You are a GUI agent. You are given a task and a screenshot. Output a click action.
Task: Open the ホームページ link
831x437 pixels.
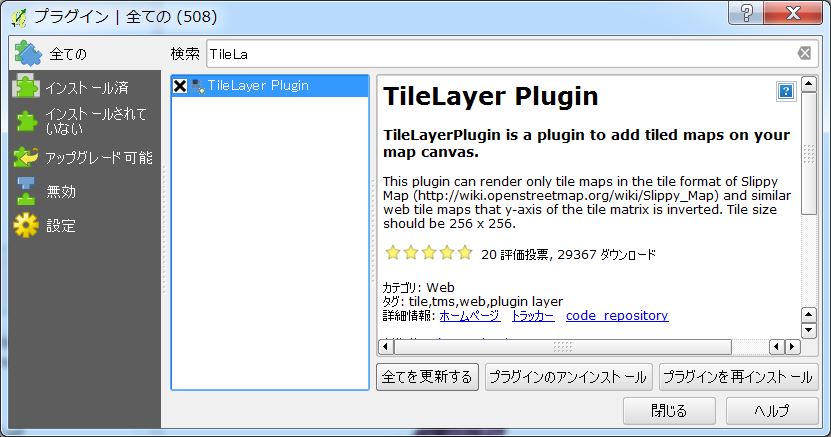tap(470, 316)
